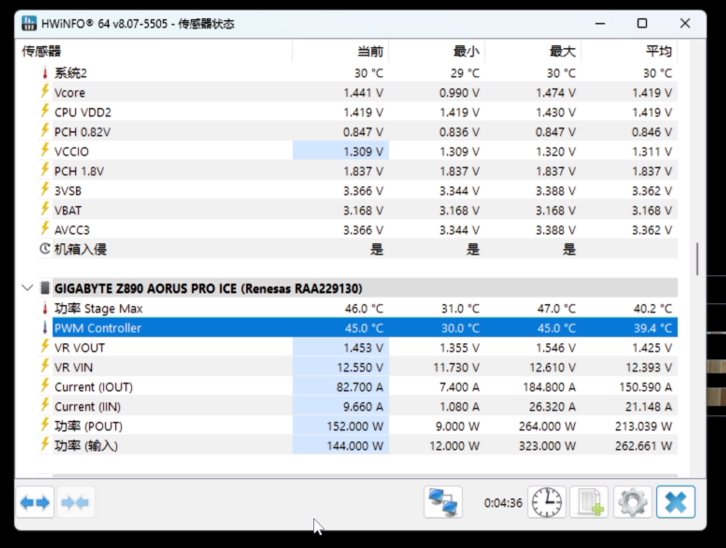The height and width of the screenshot is (548, 726).
Task: Click the 传感器 column header
Action: point(42,51)
